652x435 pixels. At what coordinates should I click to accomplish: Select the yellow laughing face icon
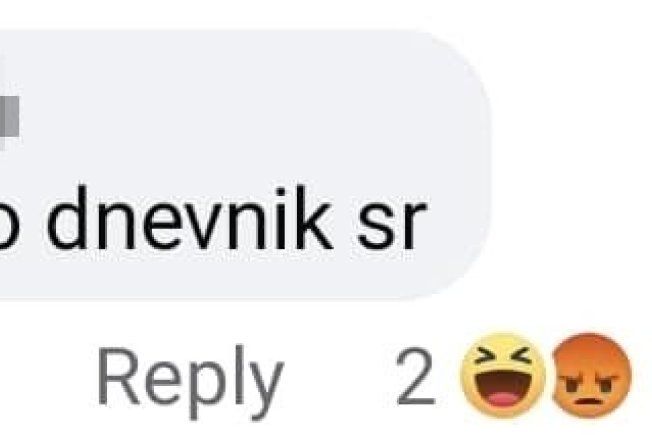pos(502,376)
